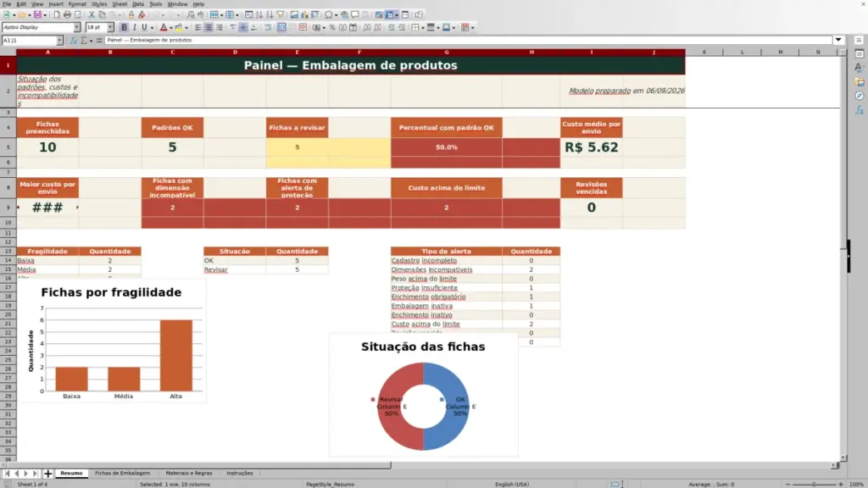Open the sidebar Navigator compass icon
This screenshot has width=868, height=488.
pos(860,96)
